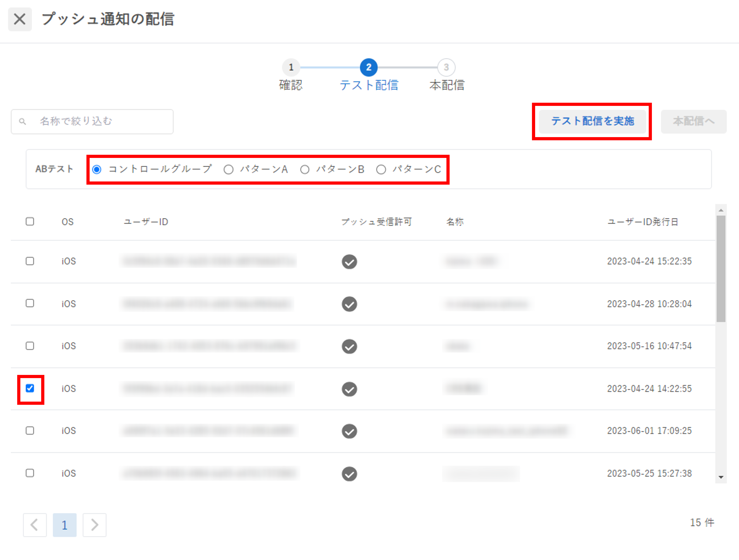Viewport: 739px width, 560px height.
Task: Click step 3 本配信 in stepper
Action: (x=446, y=67)
